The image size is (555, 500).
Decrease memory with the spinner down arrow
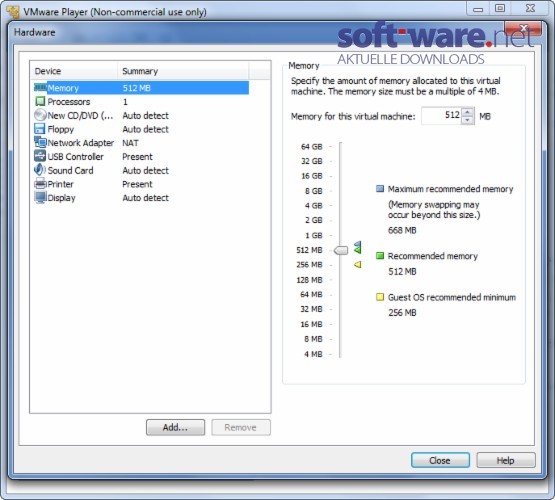(468, 120)
